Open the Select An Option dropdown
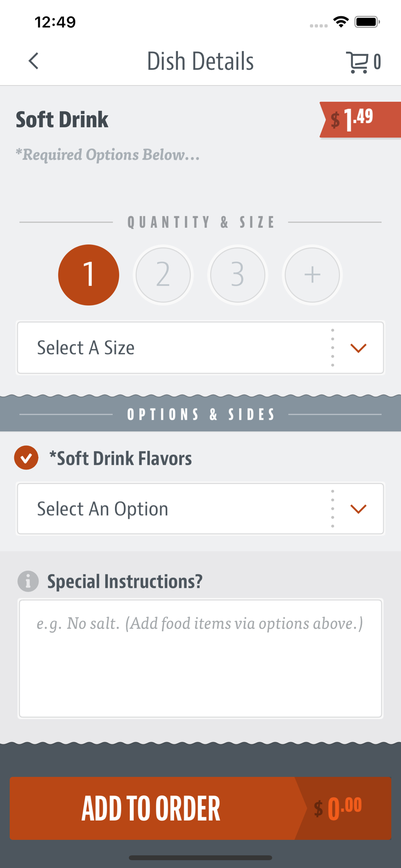 pyautogui.click(x=200, y=509)
